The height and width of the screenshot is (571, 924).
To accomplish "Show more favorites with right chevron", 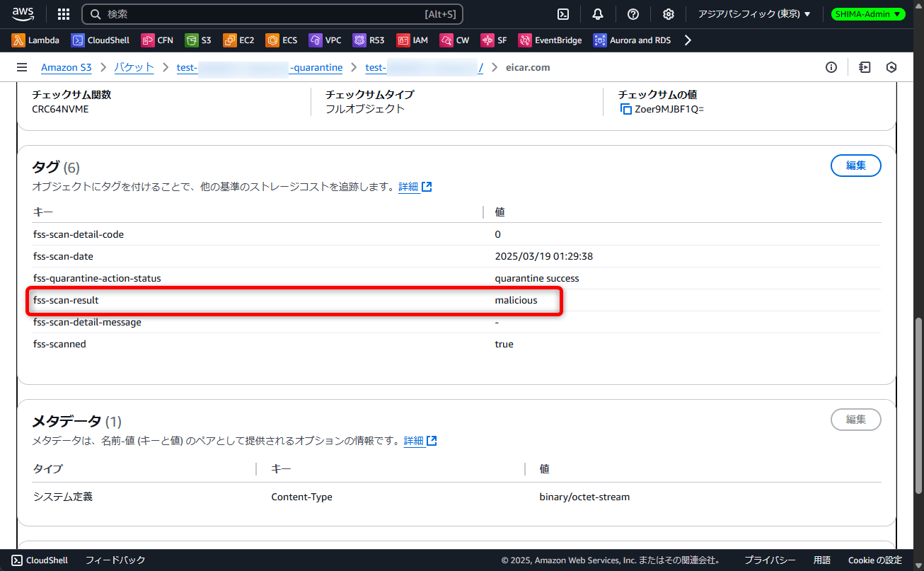I will pos(688,40).
